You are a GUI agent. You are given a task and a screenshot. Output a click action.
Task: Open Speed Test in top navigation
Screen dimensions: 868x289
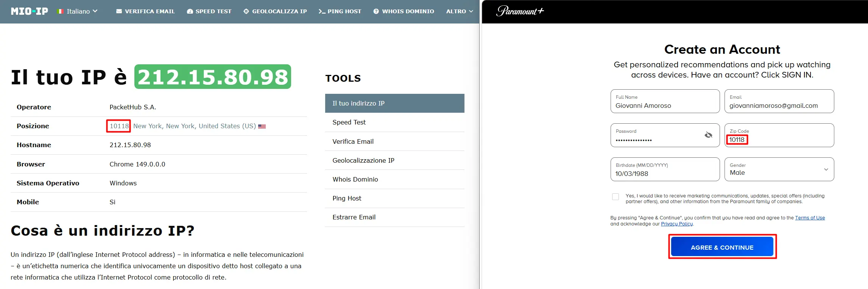tap(209, 11)
